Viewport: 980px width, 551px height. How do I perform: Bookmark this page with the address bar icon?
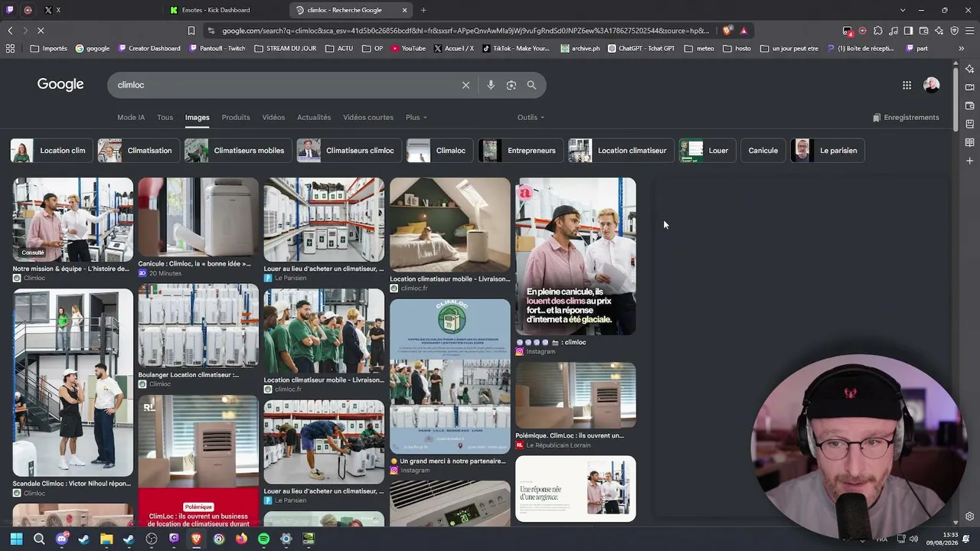191,31
